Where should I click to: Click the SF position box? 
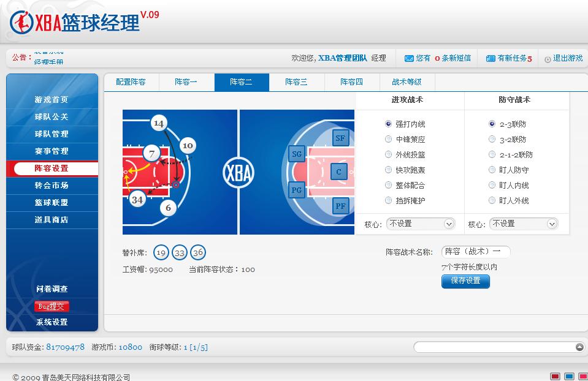[x=340, y=138]
